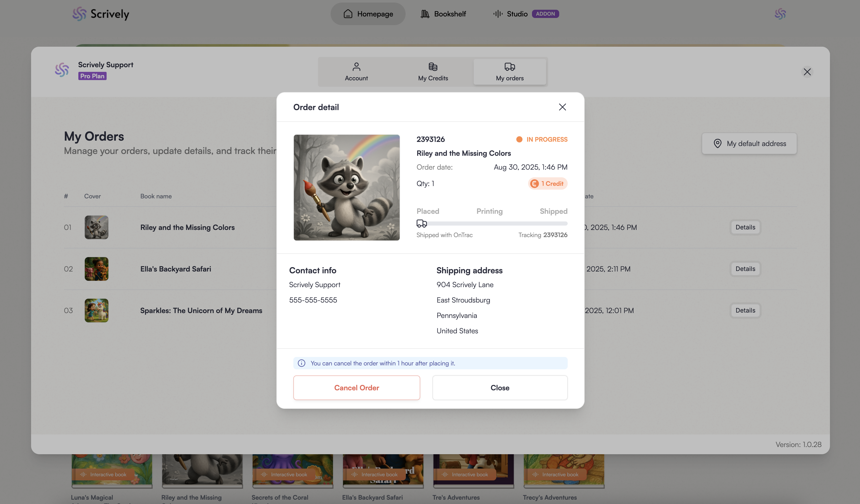Image resolution: width=860 pixels, height=504 pixels.
Task: Click the credit coin icon in the 1 Credit badge
Action: [x=535, y=184]
